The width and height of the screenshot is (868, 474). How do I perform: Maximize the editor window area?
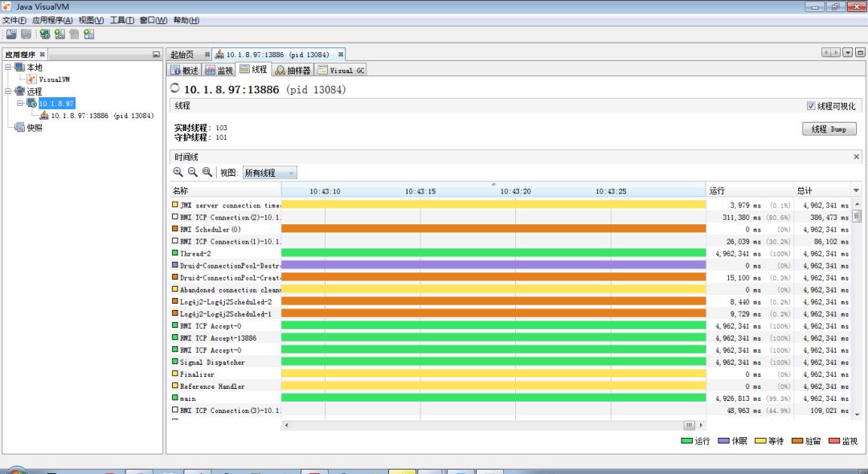860,52
